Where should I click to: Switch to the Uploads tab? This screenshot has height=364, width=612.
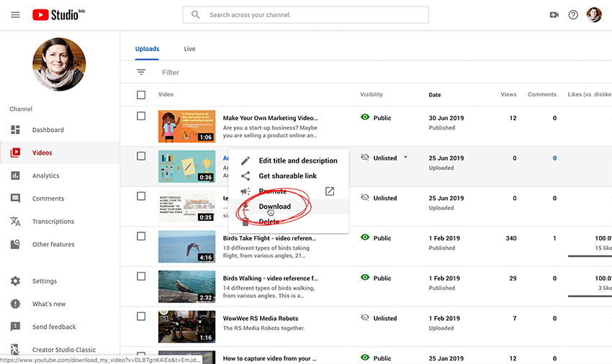147,49
